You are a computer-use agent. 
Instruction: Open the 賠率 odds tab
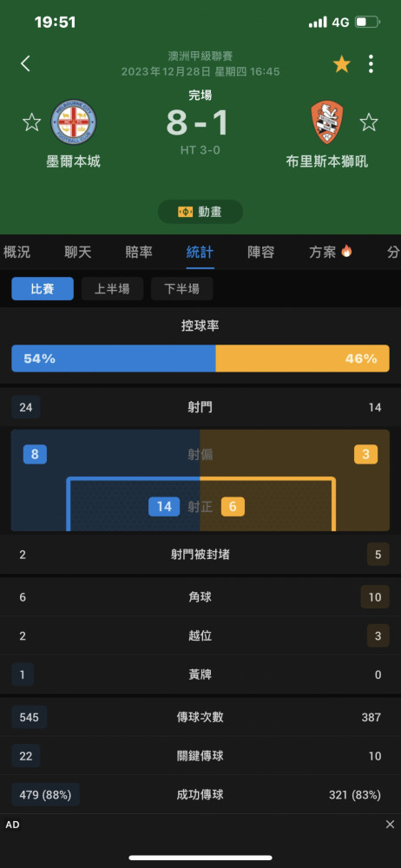pyautogui.click(x=139, y=253)
